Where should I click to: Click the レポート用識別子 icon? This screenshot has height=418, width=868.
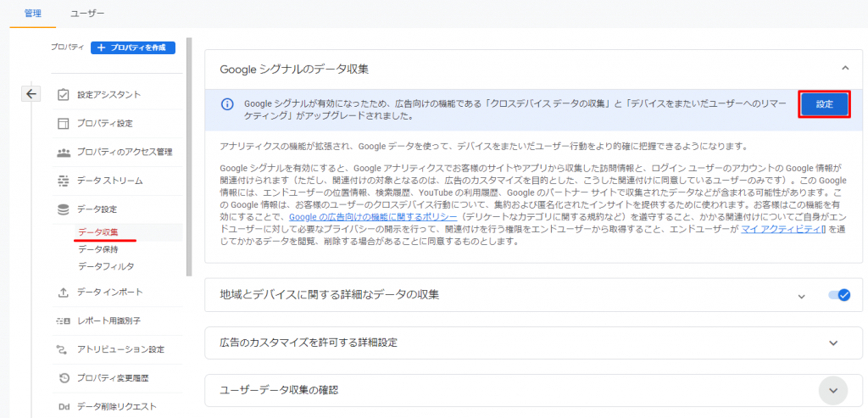pyautogui.click(x=64, y=321)
